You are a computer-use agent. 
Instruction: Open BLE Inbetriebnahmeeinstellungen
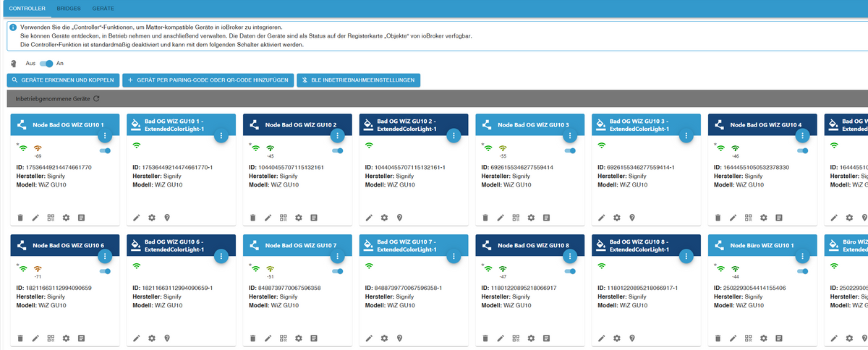357,80
